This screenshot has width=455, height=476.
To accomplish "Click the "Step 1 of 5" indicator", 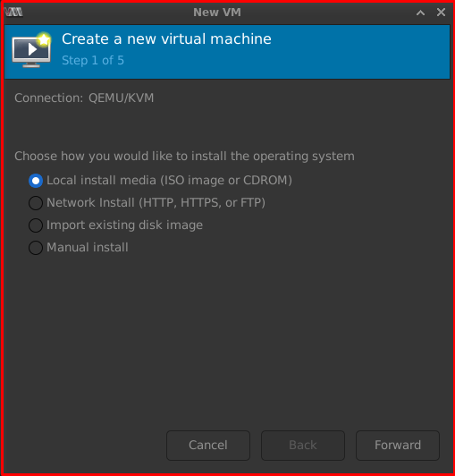I will click(93, 61).
